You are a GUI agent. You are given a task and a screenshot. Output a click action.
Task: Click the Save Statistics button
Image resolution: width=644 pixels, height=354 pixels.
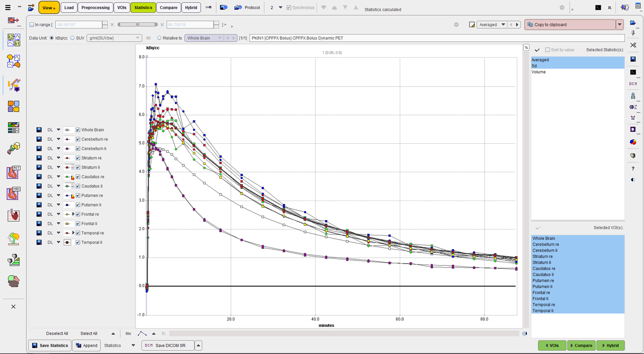[50, 346]
